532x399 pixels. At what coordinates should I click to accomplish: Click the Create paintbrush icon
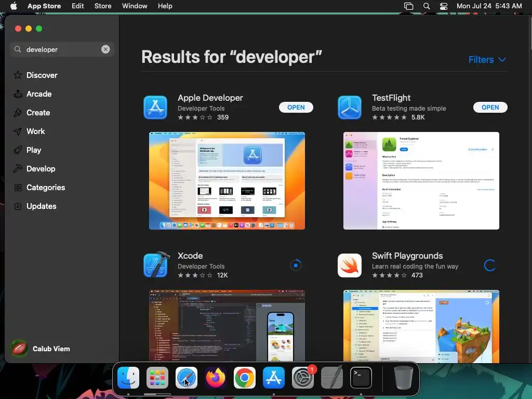(x=18, y=113)
